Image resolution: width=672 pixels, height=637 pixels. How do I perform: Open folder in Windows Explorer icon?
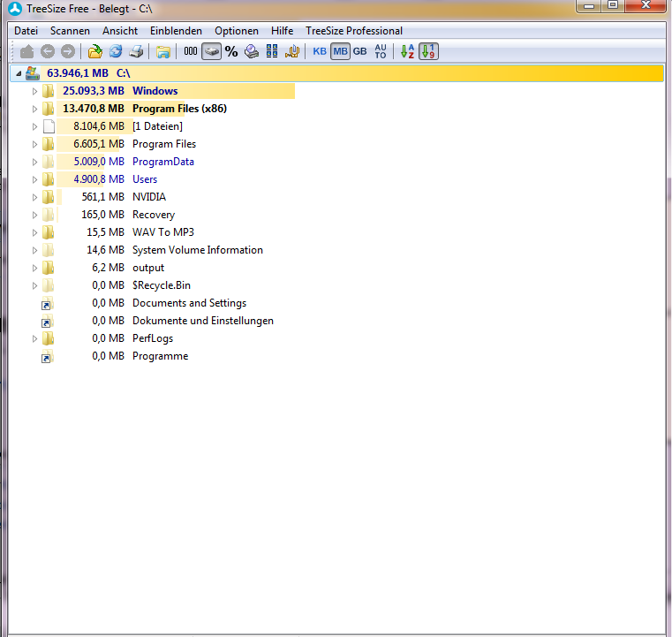162,52
